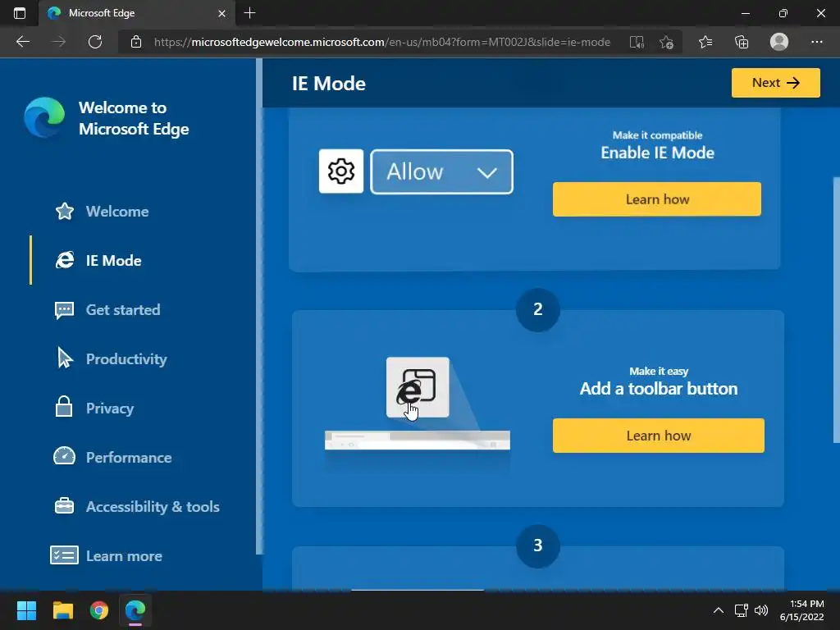Viewport: 840px width, 630px height.
Task: Close the Microsoft Edge tab
Action: coord(221,13)
